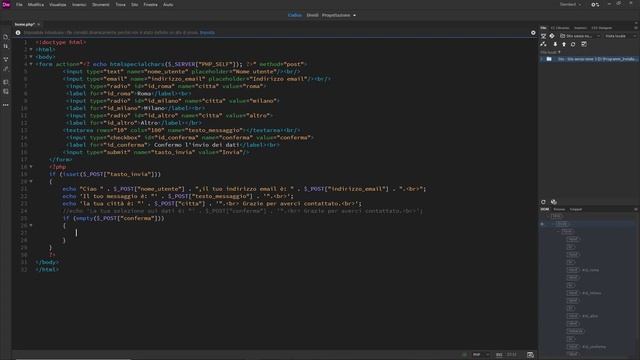Click the preview icon in the status bar
This screenshot has width=640, height=360.
(x=530, y=355)
